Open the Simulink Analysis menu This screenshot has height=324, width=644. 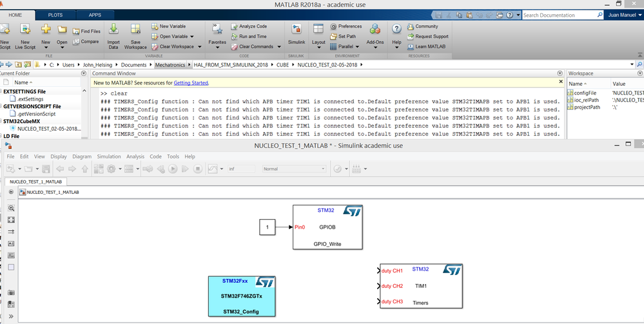[135, 157]
